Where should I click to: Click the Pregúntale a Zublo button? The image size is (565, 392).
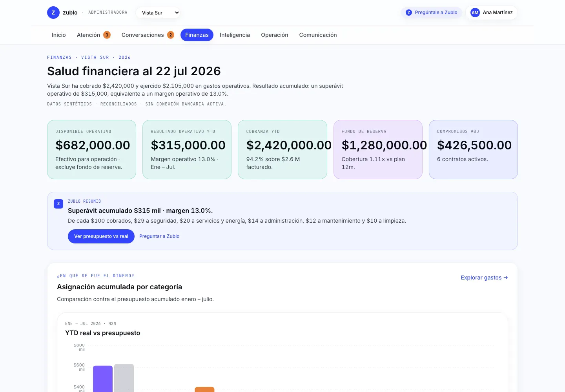point(432,13)
